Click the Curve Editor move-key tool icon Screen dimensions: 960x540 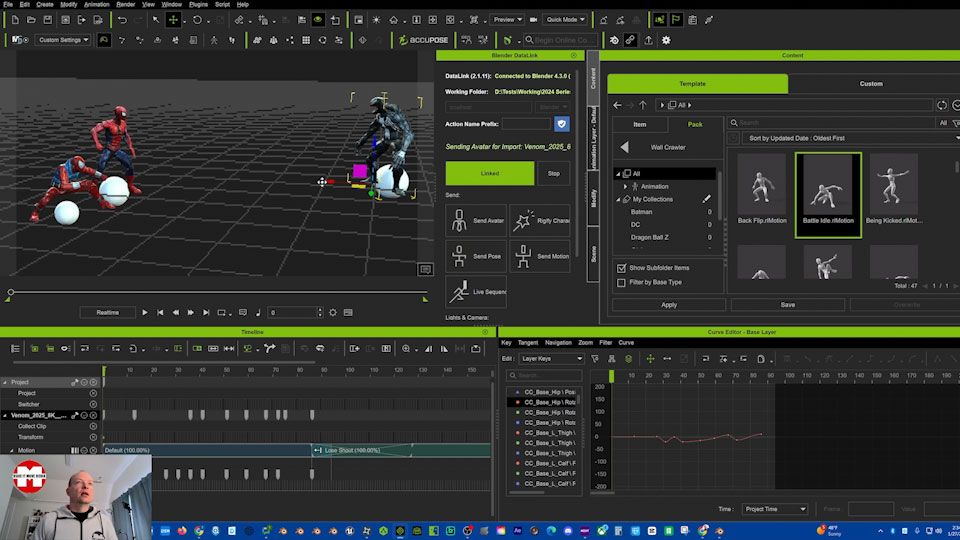(x=650, y=358)
